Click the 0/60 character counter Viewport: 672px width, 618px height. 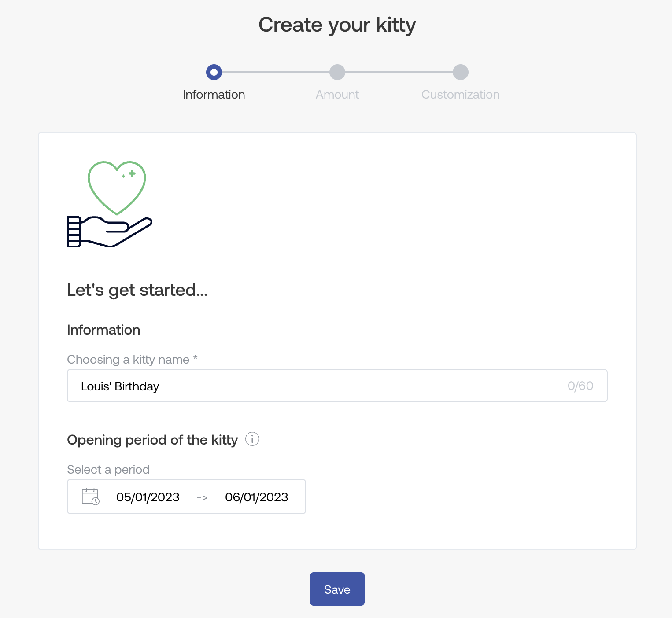tap(580, 386)
